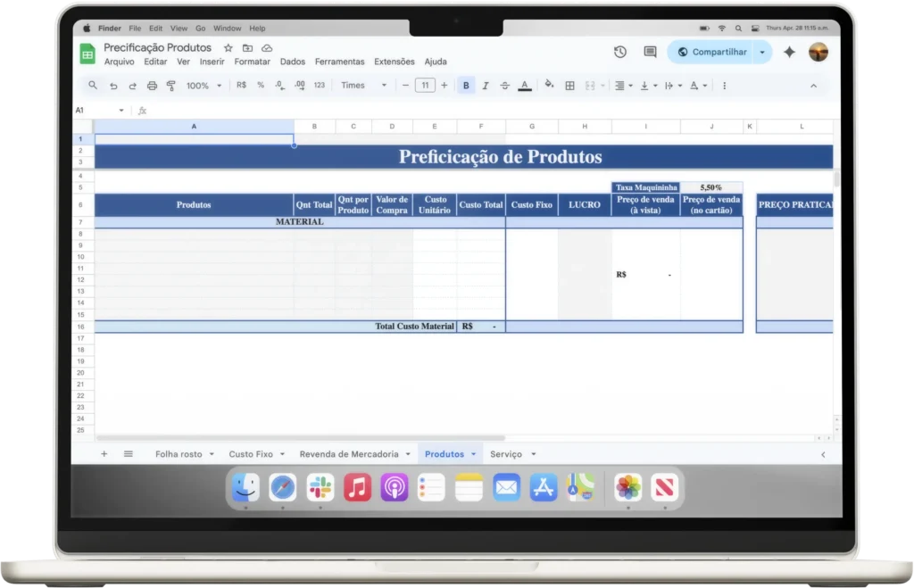The width and height of the screenshot is (914, 588).
Task: Switch to the Serviço tab
Action: click(506, 454)
